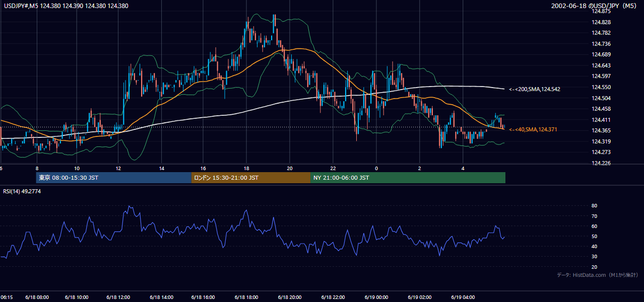Screen dimensions: 644x302
Task: Click hour tick 0 under price chart
Action: [376, 168]
